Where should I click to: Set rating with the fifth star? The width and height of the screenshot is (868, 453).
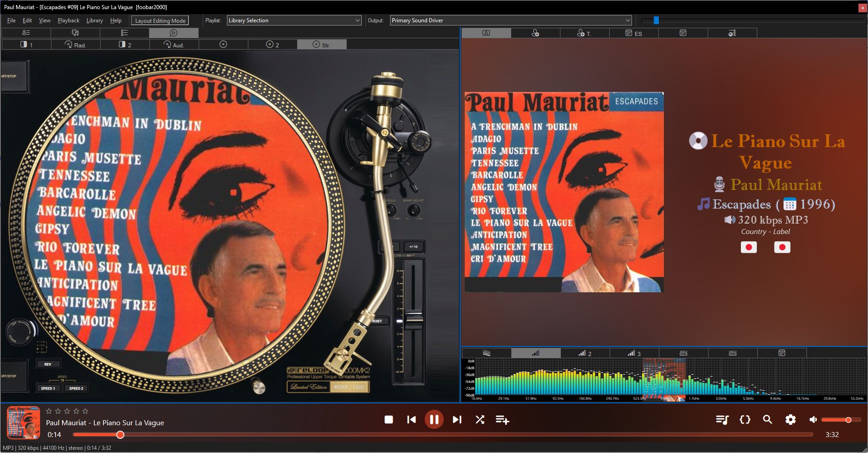click(x=85, y=411)
